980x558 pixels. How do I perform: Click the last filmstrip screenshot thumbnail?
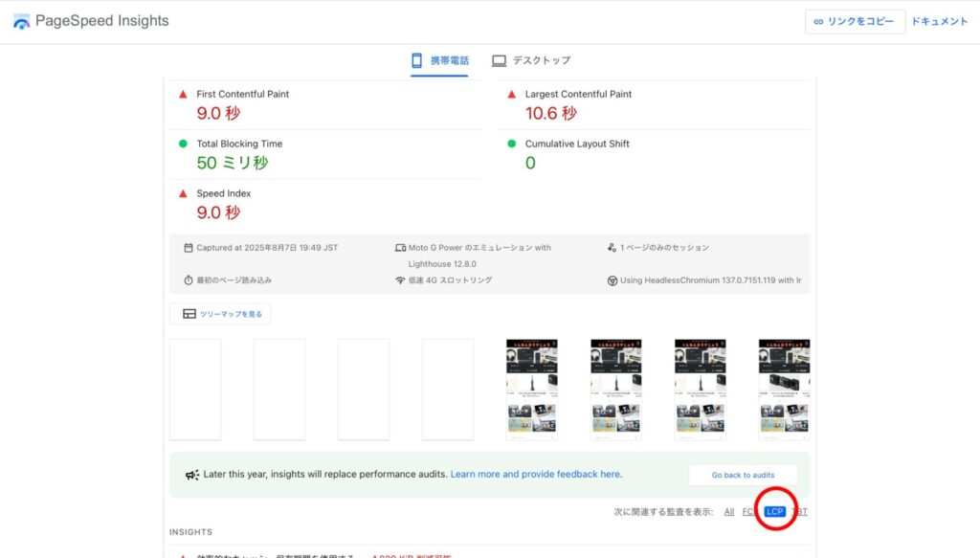784,390
